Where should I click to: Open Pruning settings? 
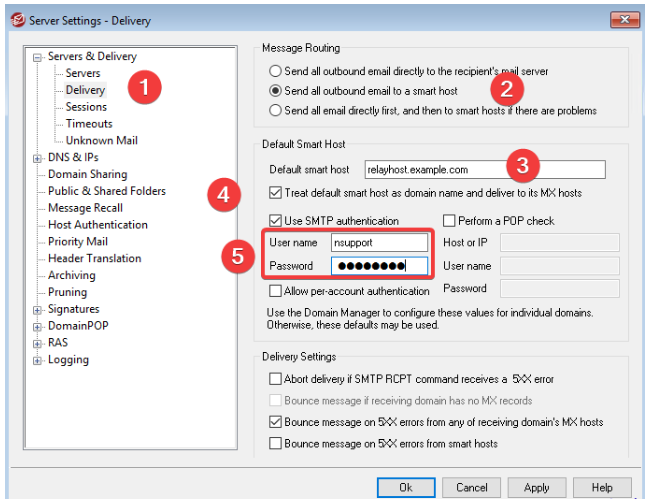click(x=68, y=292)
